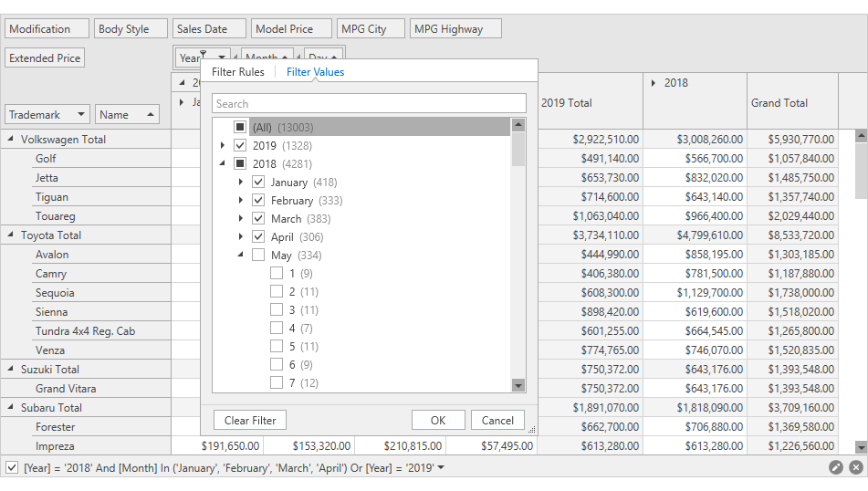The width and height of the screenshot is (868, 491).
Task: Open filter expression dropdown in filter bar
Action: click(x=441, y=468)
